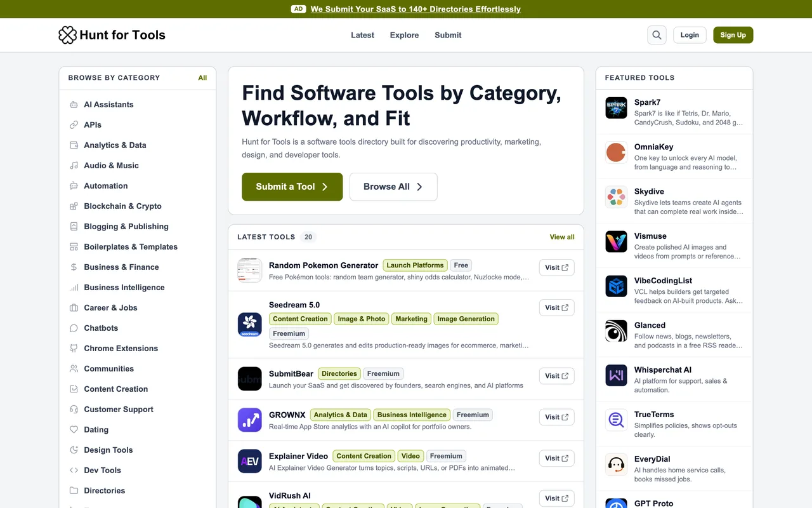Select the AI Assistants category
812x508 pixels.
(138, 104)
